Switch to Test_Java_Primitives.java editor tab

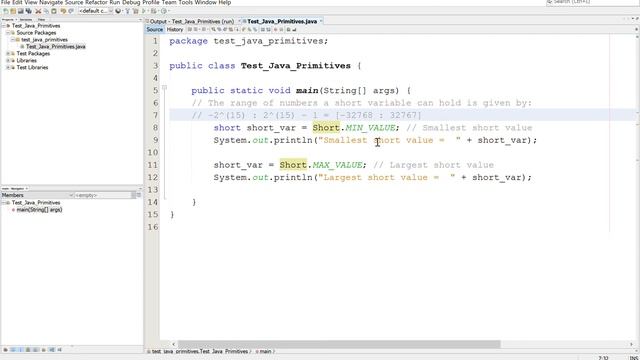tap(282, 21)
